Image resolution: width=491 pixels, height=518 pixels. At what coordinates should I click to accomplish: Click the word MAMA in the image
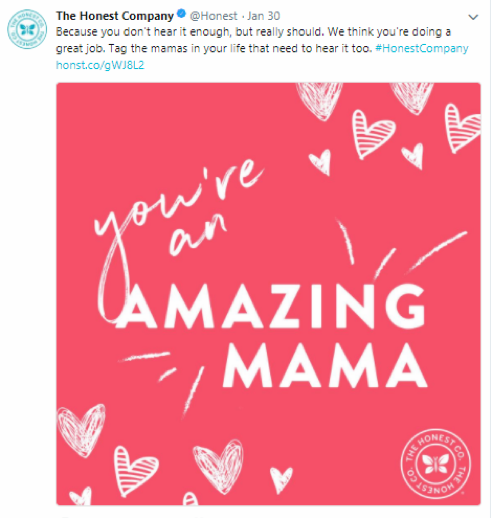pyautogui.click(x=325, y=365)
